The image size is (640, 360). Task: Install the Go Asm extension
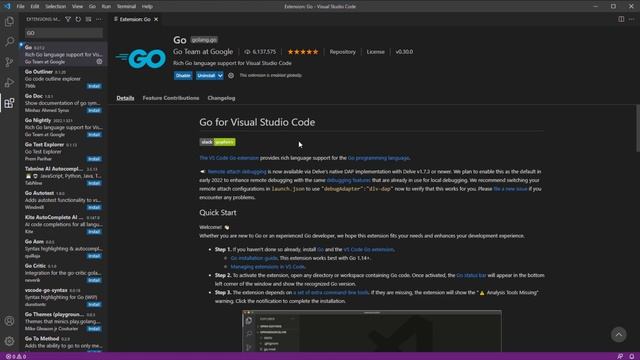coord(94,256)
